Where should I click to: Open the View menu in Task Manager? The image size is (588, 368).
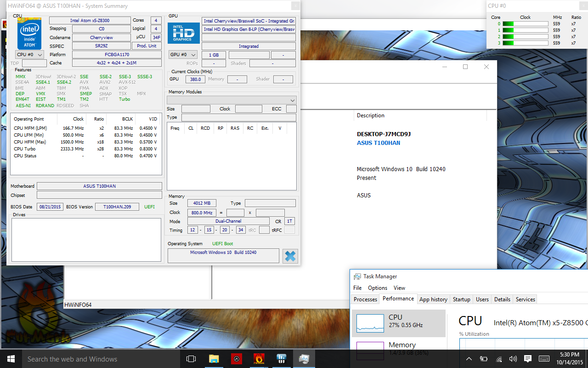coord(399,288)
